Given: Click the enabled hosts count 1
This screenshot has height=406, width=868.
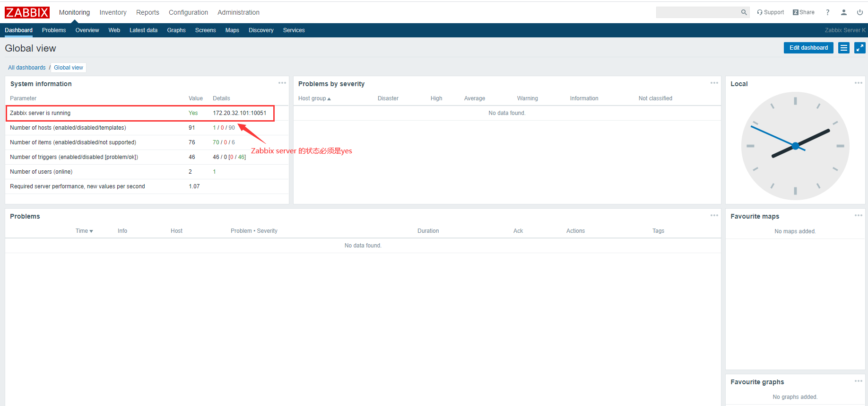Looking at the screenshot, I should tap(214, 128).
